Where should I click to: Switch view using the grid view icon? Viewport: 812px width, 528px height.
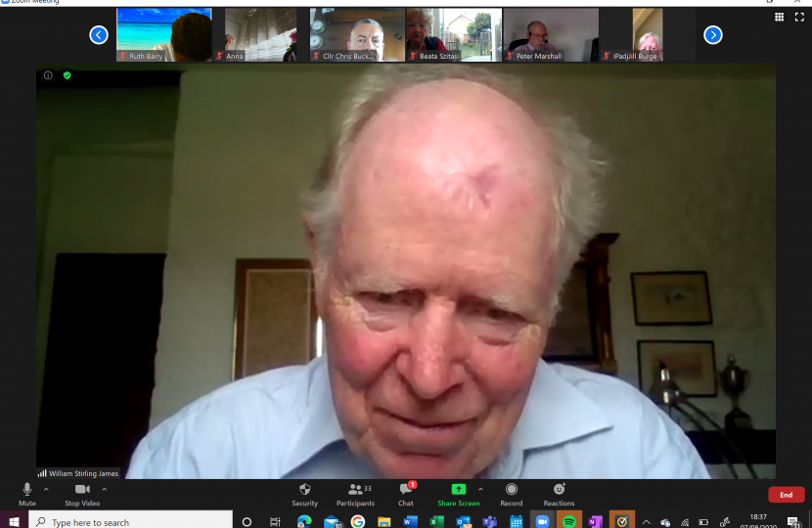[779, 17]
